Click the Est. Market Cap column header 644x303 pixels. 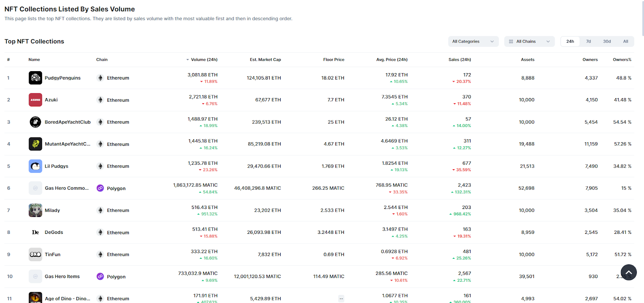(265, 59)
